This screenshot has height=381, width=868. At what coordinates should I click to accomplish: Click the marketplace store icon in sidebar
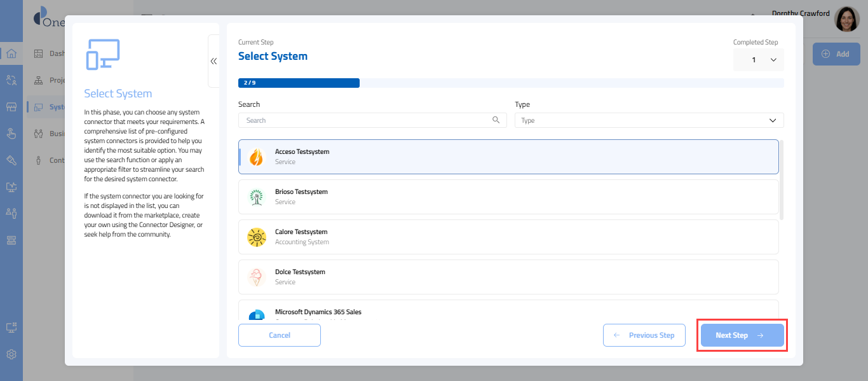coord(11,107)
